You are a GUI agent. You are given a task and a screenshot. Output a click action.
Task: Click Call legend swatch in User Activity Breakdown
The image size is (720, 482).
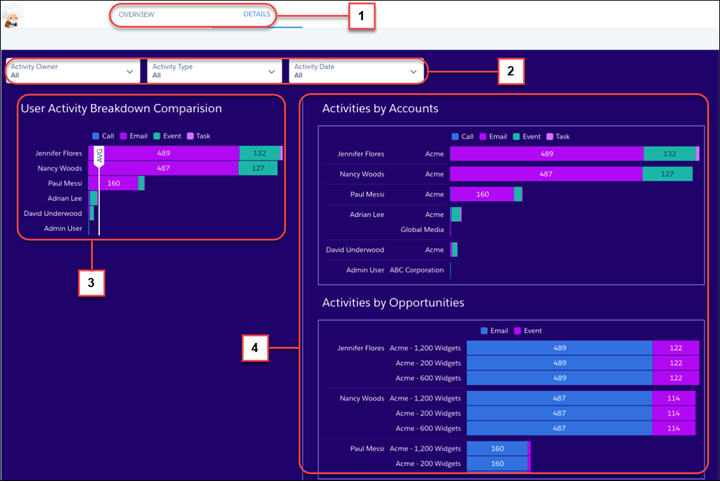click(x=96, y=135)
